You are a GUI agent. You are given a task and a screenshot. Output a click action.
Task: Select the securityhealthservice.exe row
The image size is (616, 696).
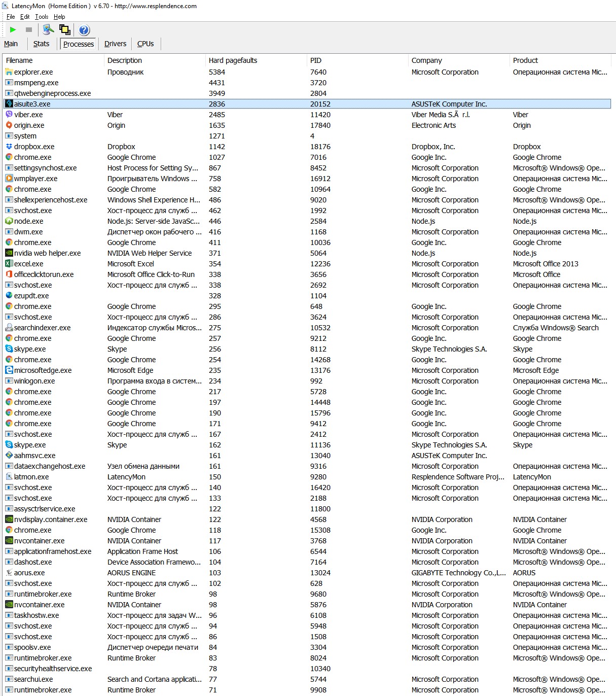(307, 669)
